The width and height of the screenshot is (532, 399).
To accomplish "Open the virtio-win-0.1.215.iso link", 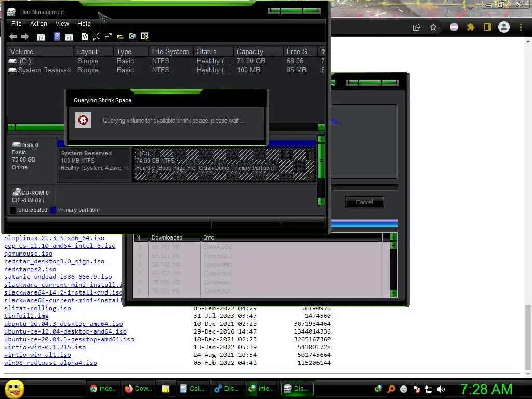I will coord(45,347).
